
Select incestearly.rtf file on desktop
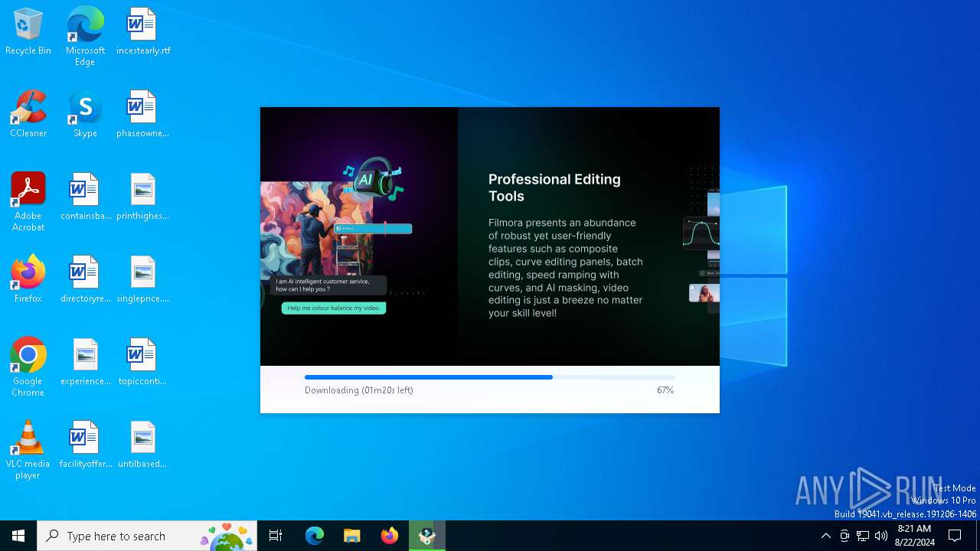click(x=143, y=32)
